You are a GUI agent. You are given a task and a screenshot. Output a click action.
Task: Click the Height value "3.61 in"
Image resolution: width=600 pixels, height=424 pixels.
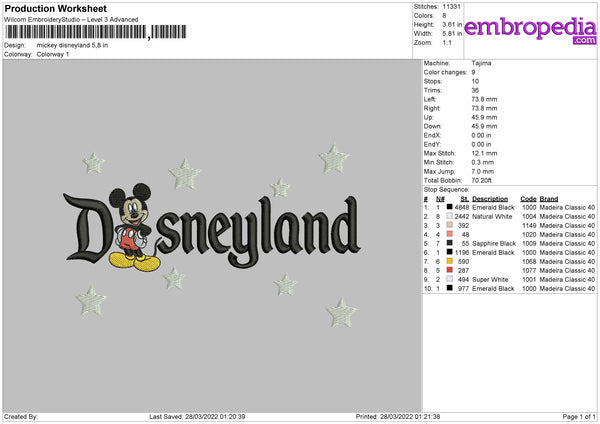tap(452, 24)
